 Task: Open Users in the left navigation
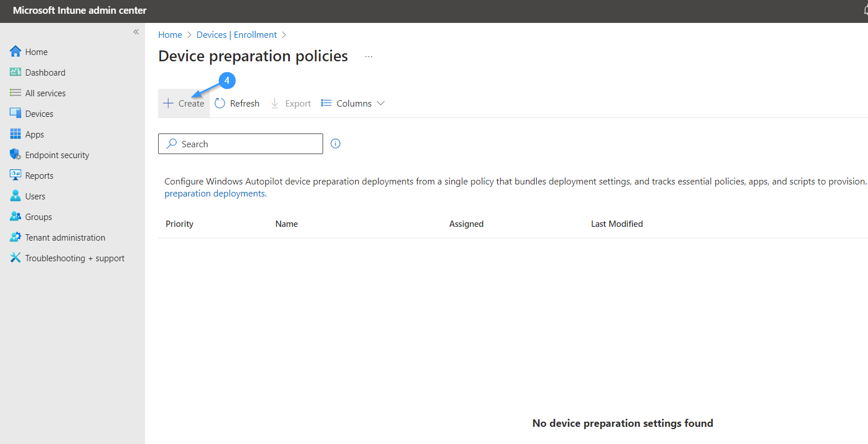point(35,196)
